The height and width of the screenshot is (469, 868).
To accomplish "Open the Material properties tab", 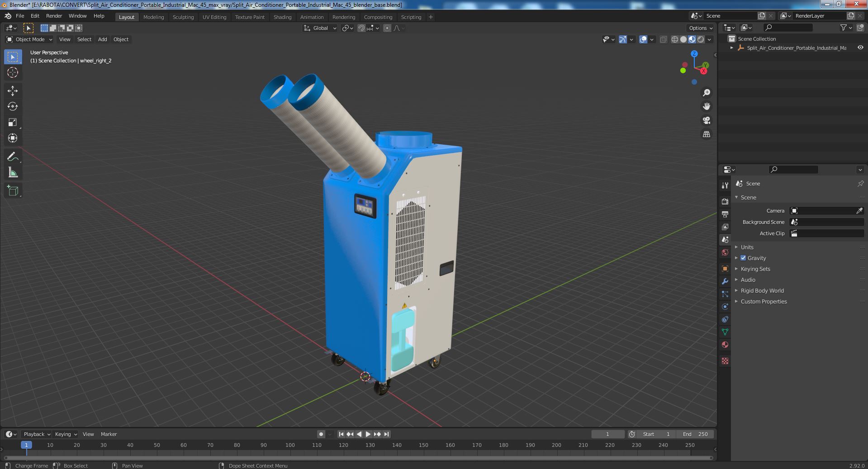I will point(725,345).
